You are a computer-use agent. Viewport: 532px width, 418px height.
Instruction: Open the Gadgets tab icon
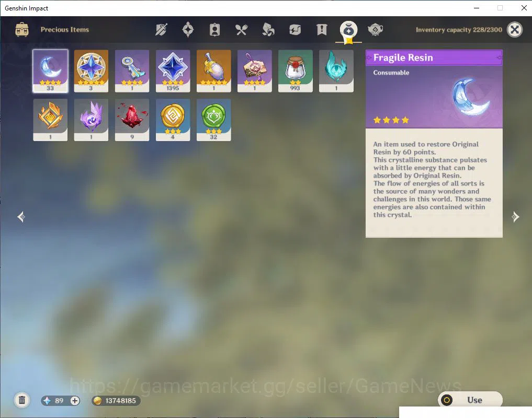click(x=295, y=30)
